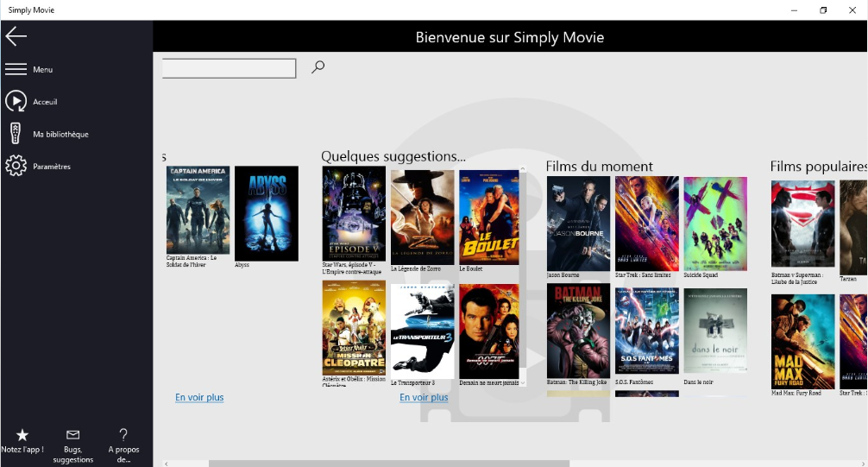Click the back arrow icon
The width and height of the screenshot is (868, 467).
pyautogui.click(x=16, y=36)
